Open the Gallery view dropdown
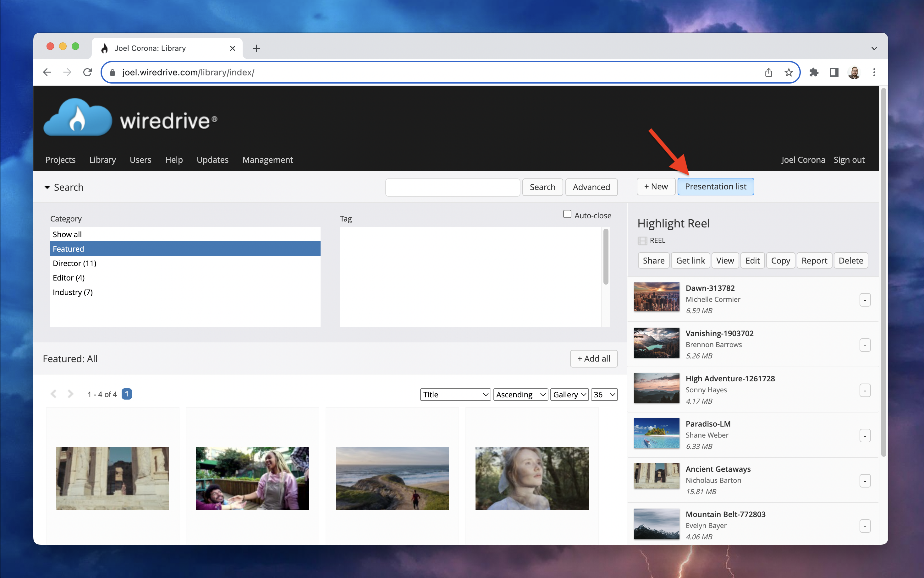924x578 pixels. click(x=569, y=394)
